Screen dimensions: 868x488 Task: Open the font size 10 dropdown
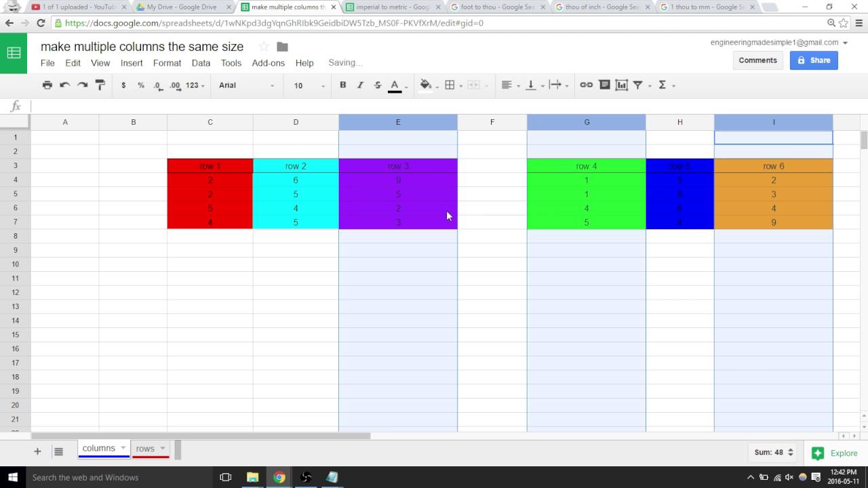tap(309, 85)
